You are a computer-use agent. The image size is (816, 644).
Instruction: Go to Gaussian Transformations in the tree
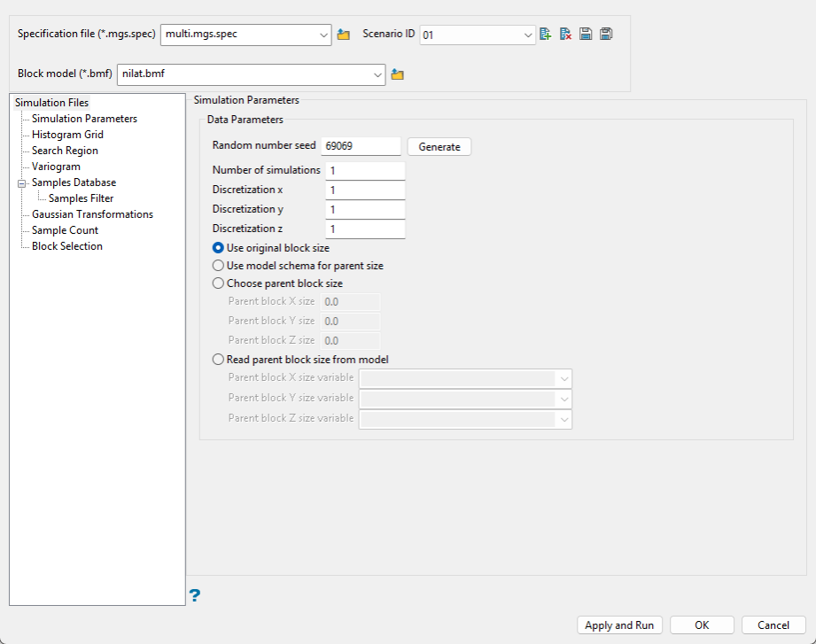click(x=92, y=214)
